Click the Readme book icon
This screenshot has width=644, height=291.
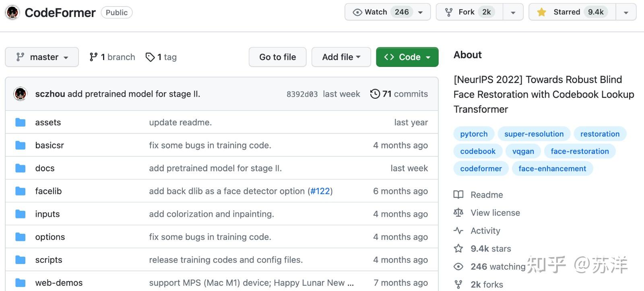point(458,195)
